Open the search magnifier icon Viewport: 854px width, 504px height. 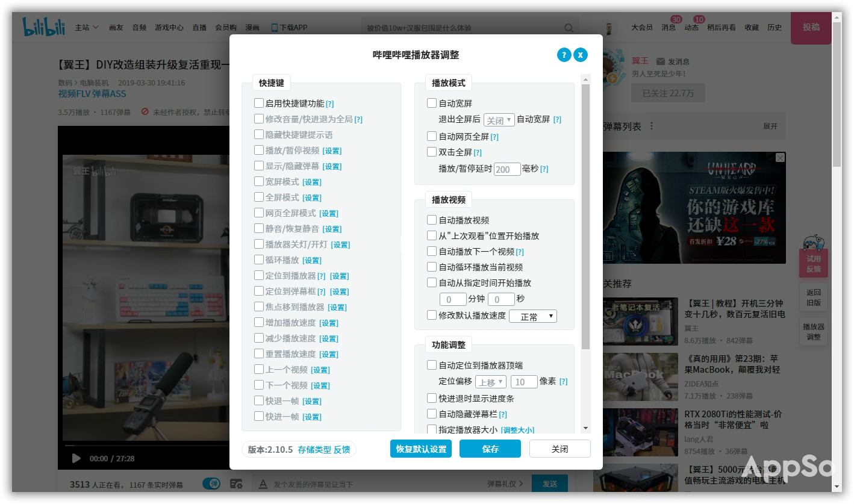coord(569,28)
